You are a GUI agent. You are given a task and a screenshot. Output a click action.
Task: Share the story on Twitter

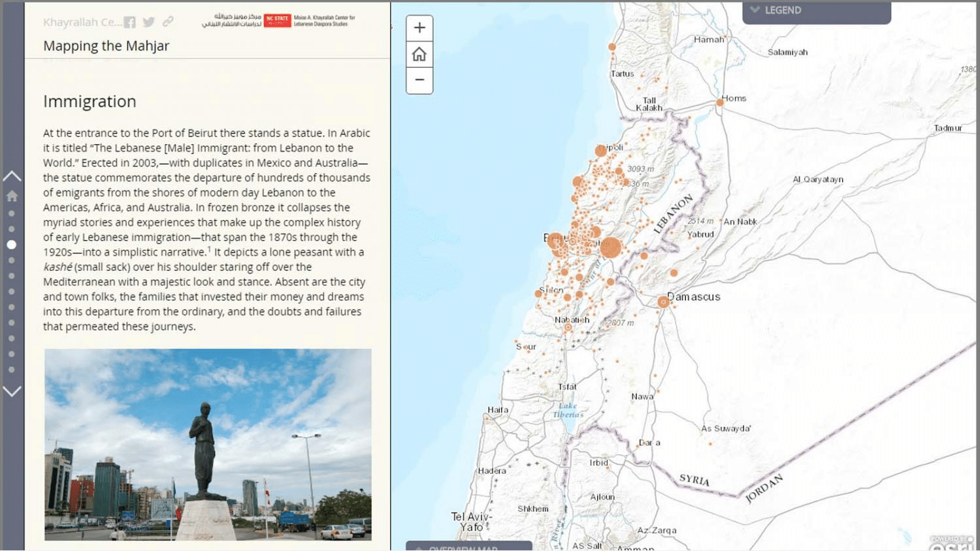pos(149,22)
